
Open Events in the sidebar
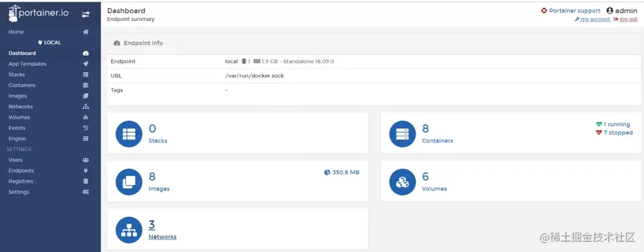click(x=17, y=128)
